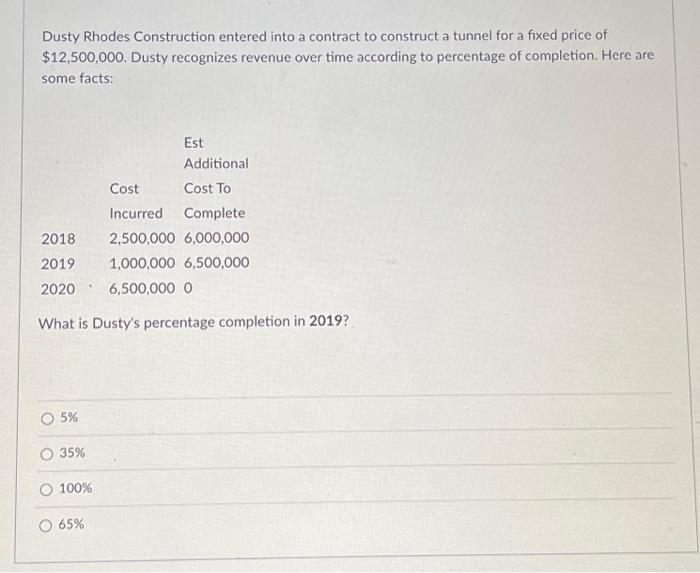Image resolution: width=700 pixels, height=573 pixels.
Task: Pick the 65% radio button option
Action: coord(48,524)
